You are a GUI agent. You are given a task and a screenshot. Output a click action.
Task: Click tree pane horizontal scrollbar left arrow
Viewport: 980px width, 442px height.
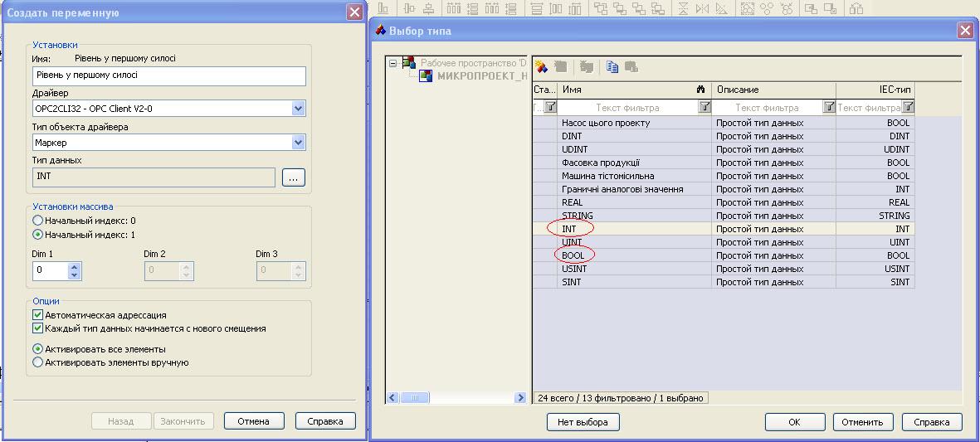(x=393, y=398)
